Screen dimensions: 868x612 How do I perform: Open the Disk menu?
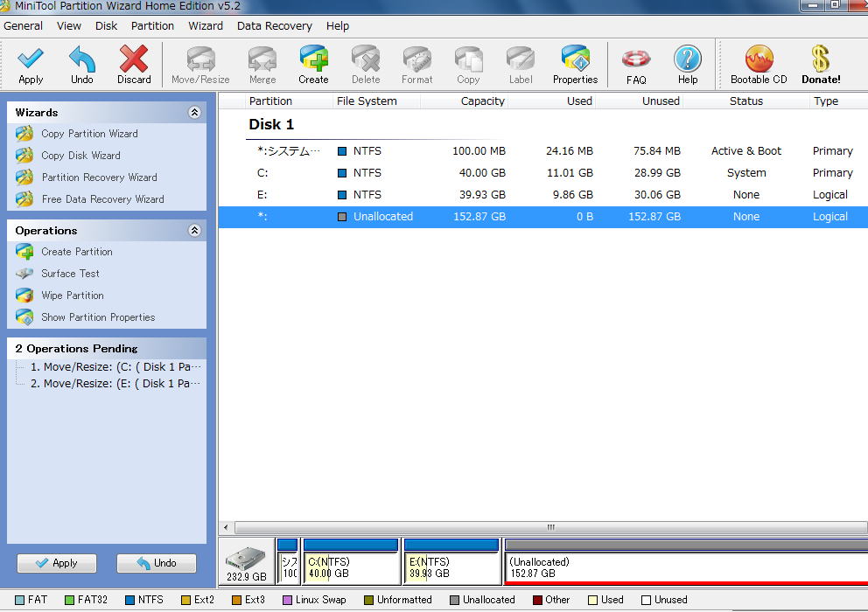pos(106,26)
